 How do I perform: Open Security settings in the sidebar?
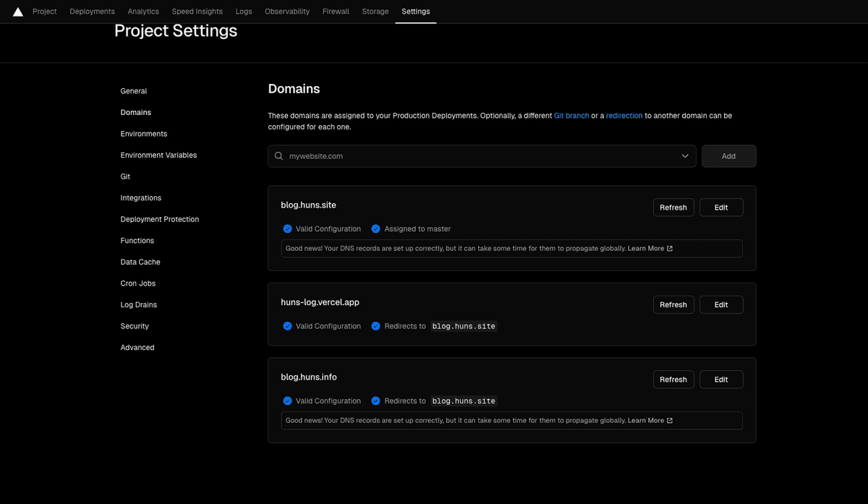[x=135, y=326]
